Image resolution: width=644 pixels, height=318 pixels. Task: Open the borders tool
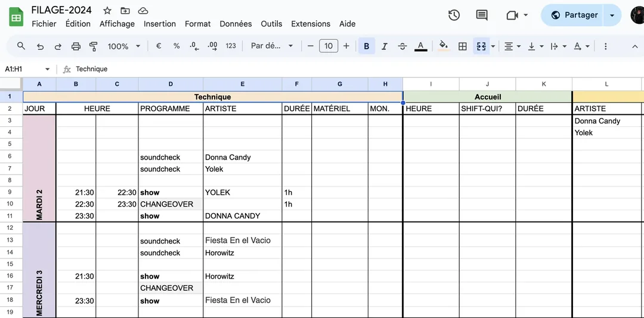[x=462, y=46]
